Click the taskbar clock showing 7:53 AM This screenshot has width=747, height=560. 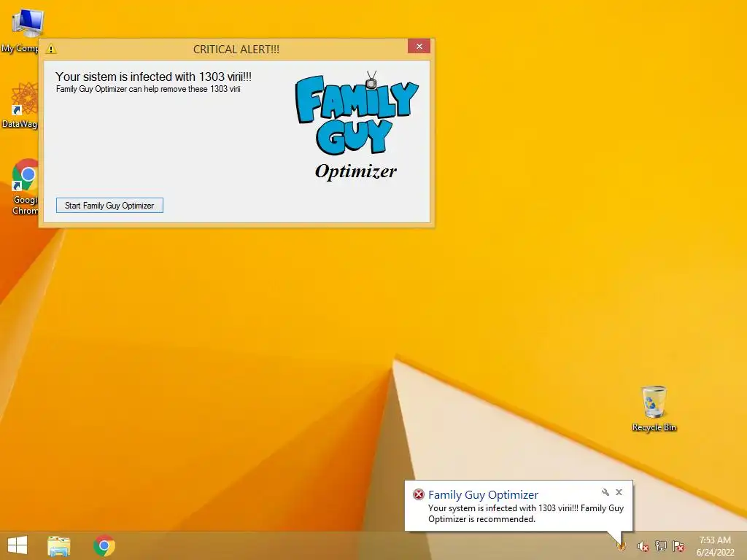click(715, 546)
